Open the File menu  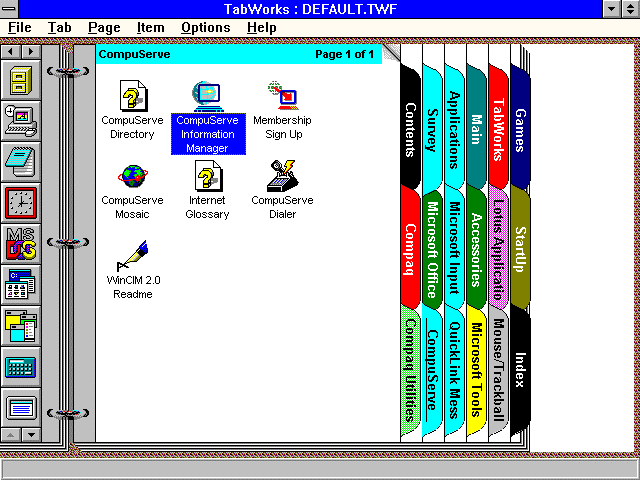[x=20, y=28]
